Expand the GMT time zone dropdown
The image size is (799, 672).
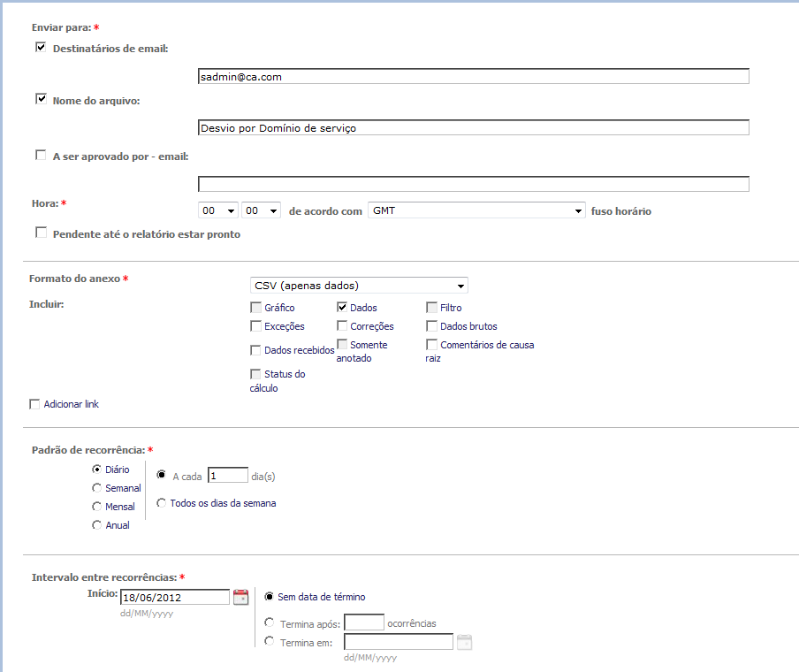click(x=476, y=210)
